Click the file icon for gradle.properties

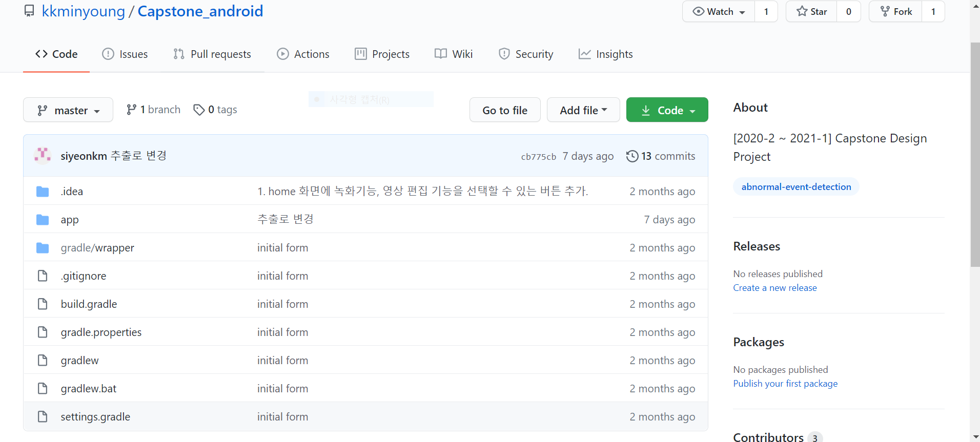pos(43,332)
